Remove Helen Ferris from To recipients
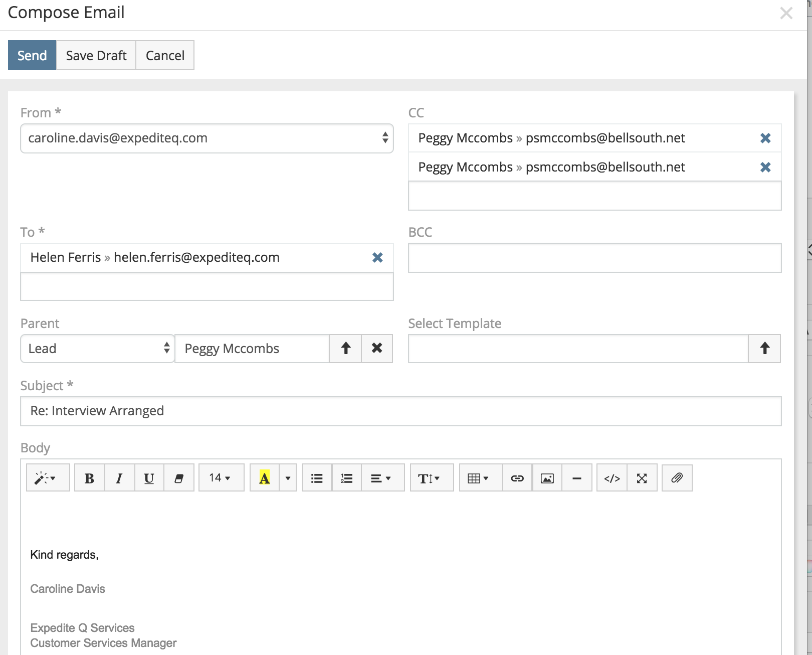812x655 pixels. 377,257
